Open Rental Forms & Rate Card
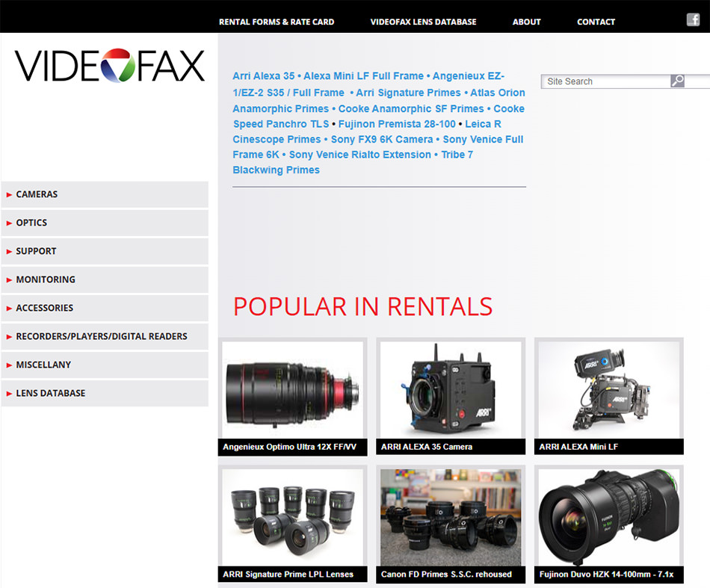 point(277,22)
